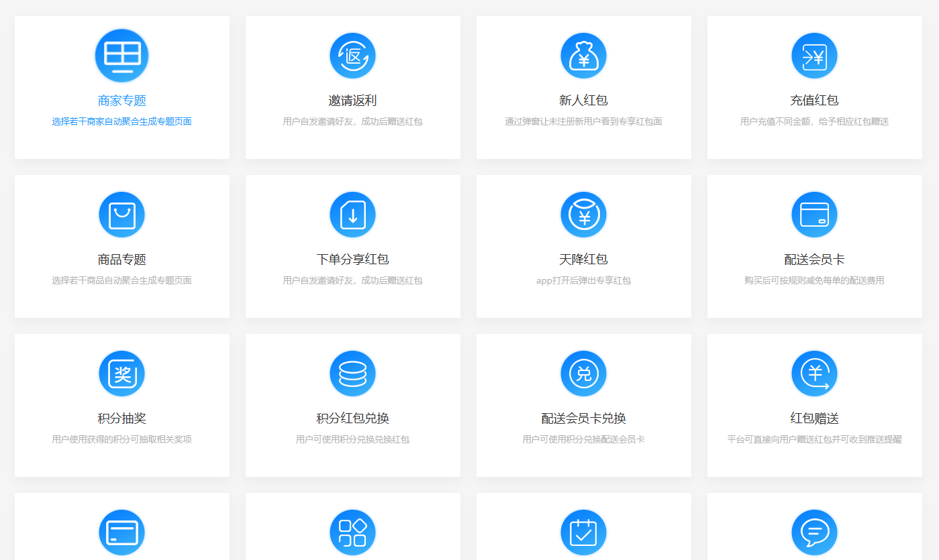Open the 商品专题 shopping bag icon
The image size is (939, 560).
(x=121, y=215)
